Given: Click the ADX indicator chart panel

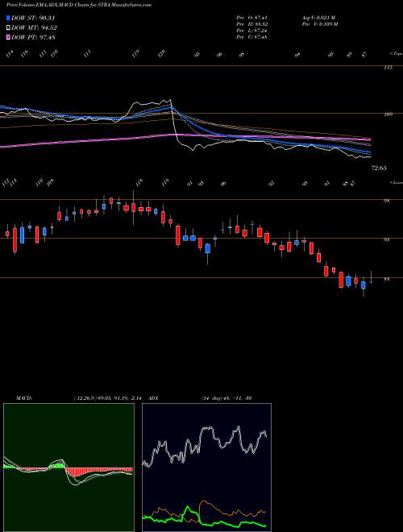Looking at the screenshot, I should [206, 468].
